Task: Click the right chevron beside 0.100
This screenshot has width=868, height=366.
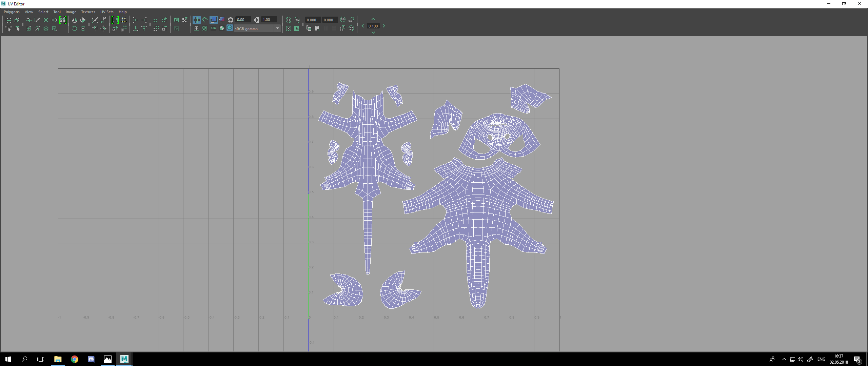Action: 384,26
